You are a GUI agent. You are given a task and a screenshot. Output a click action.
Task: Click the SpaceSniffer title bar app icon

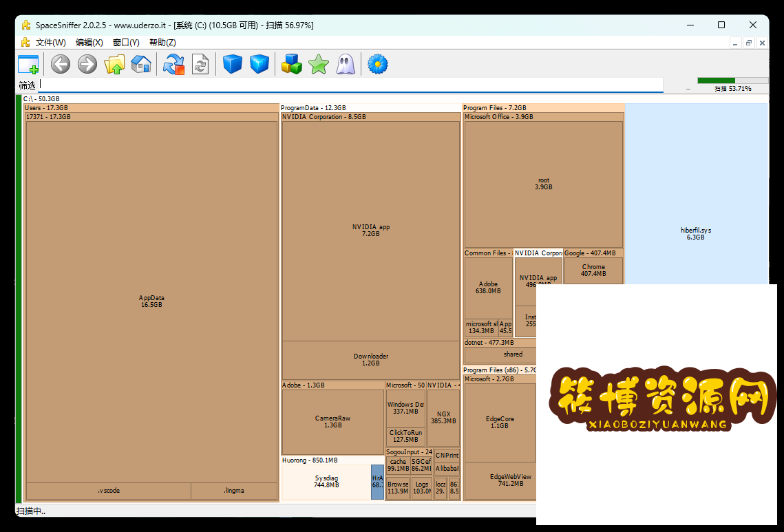click(x=26, y=25)
